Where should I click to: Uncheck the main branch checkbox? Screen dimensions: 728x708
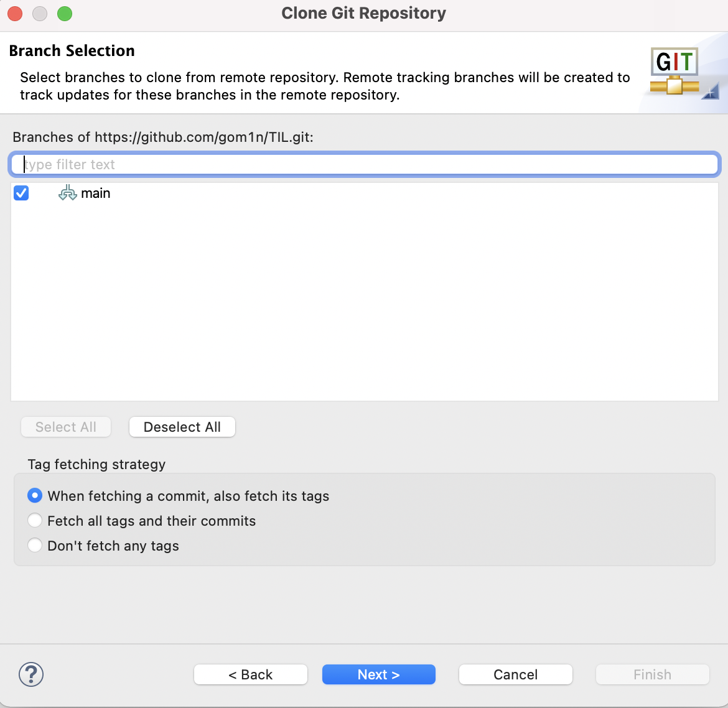21,193
